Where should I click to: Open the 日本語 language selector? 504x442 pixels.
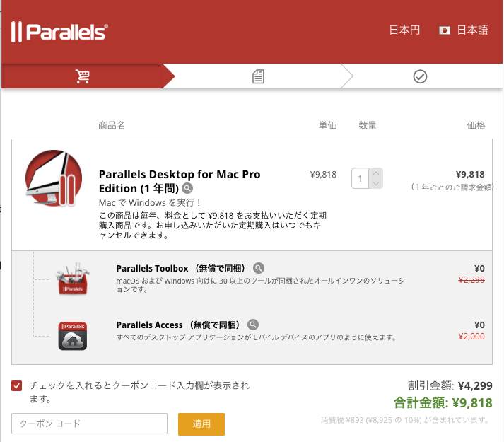[x=472, y=30]
